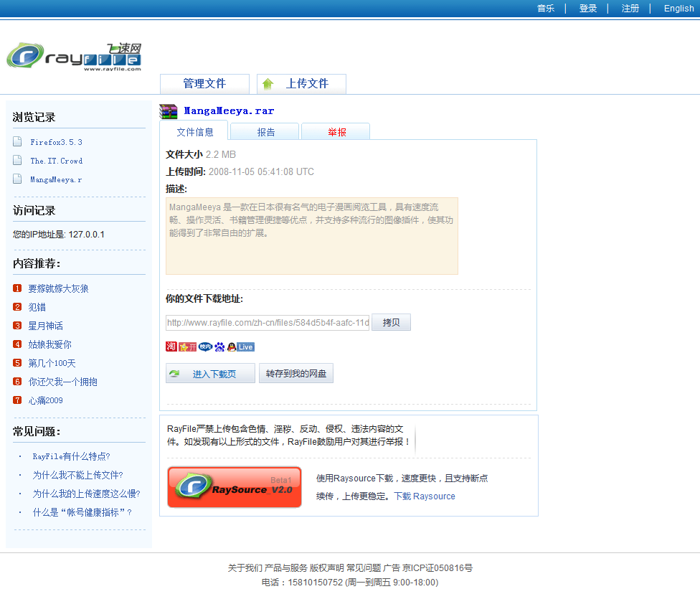Click document icon next to The.IT.Crowd
The width and height of the screenshot is (700, 589).
coord(17,160)
